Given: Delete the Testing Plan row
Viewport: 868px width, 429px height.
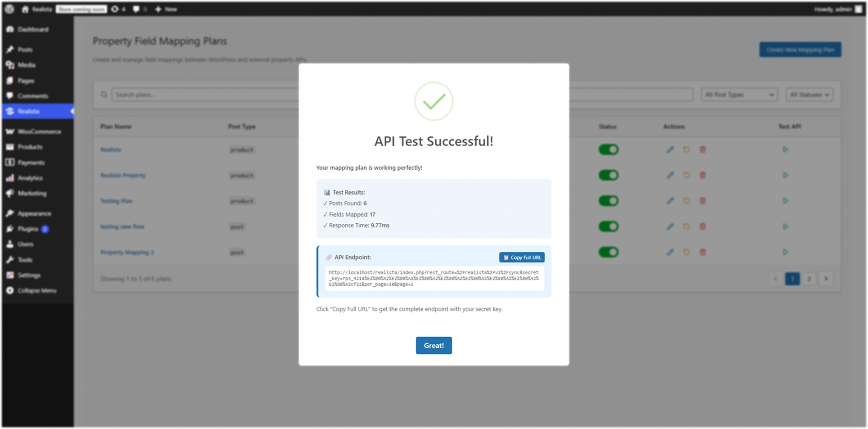Looking at the screenshot, I should click(x=703, y=201).
